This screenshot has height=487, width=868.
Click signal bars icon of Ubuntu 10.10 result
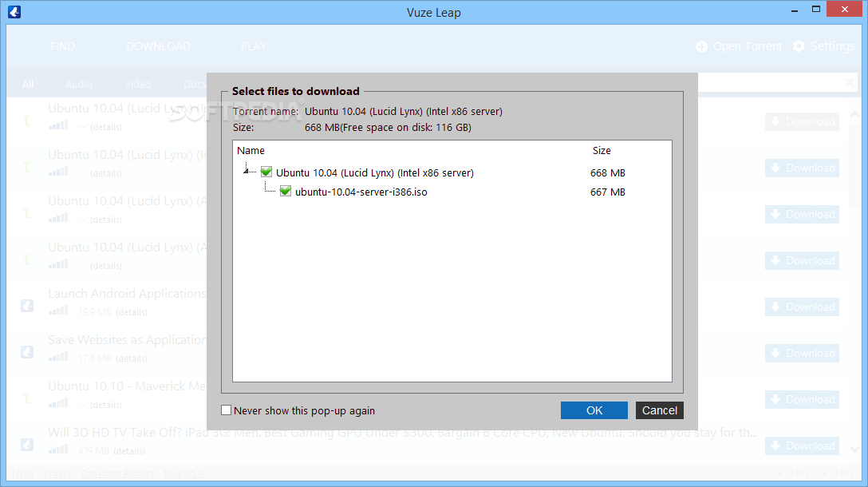point(58,403)
